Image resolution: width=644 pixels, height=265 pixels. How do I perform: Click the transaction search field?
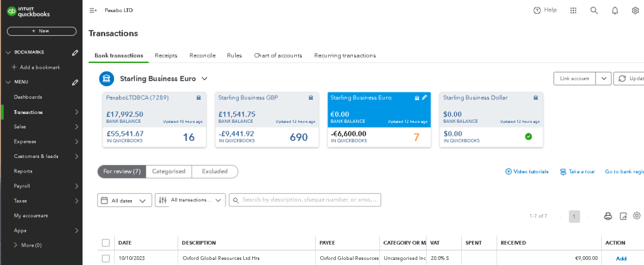click(305, 200)
